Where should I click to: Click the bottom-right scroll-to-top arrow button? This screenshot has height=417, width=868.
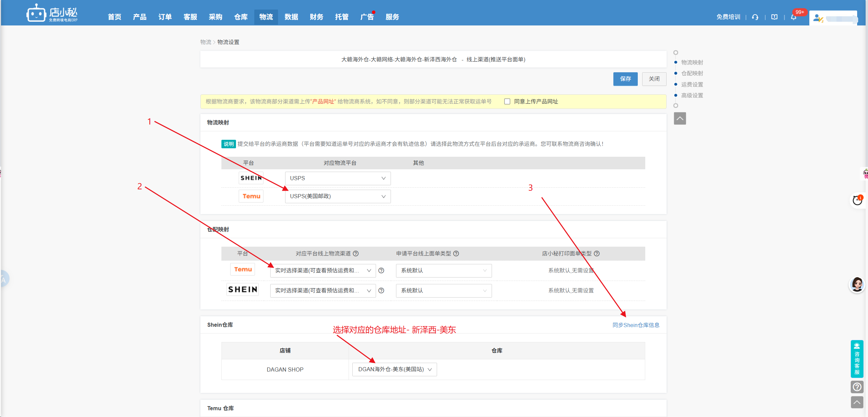pos(857,402)
